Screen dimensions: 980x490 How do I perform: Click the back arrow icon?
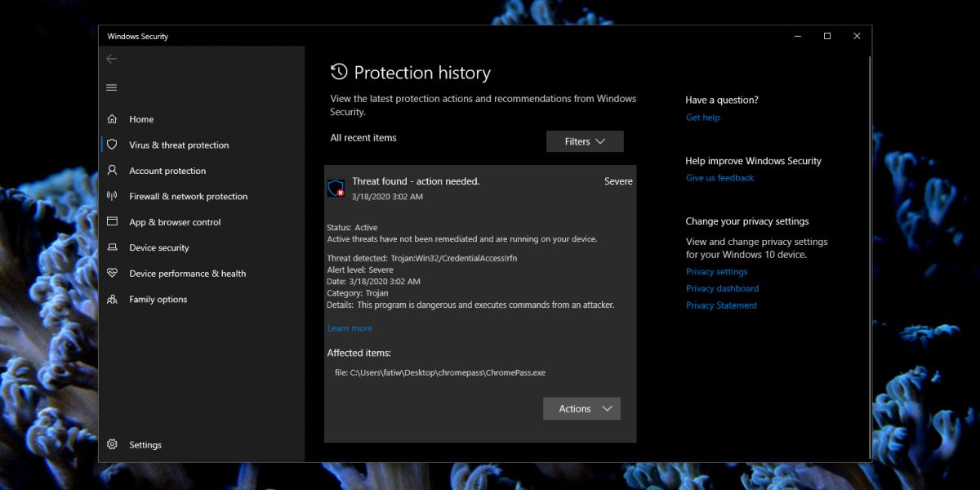(112, 59)
